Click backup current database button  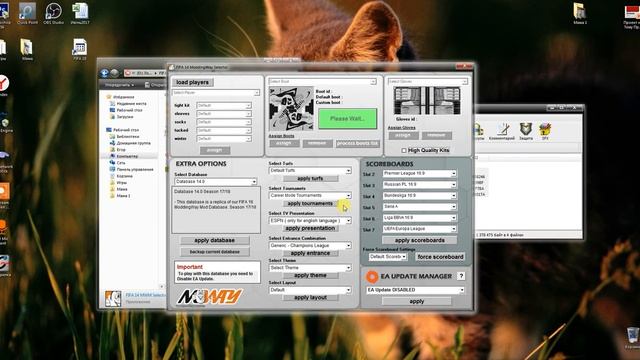(215, 252)
